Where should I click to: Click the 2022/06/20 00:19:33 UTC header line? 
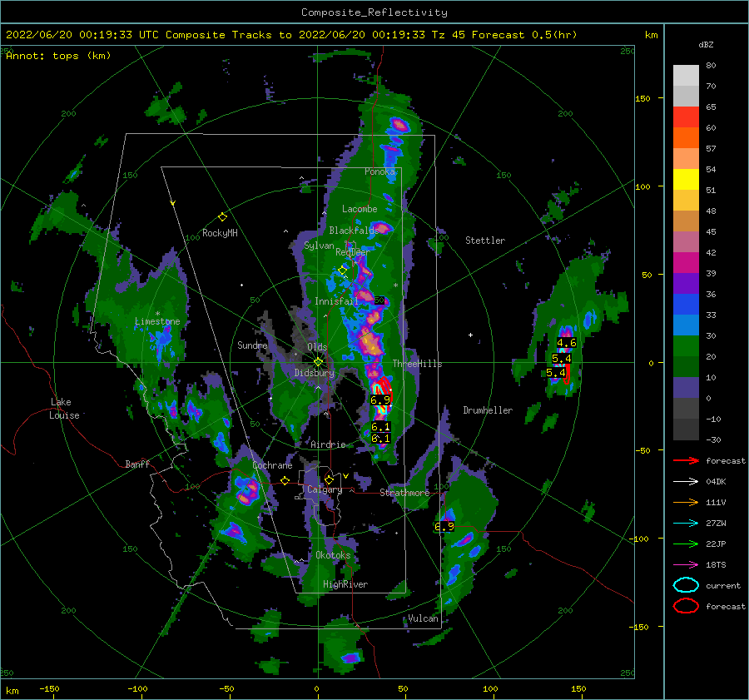291,35
